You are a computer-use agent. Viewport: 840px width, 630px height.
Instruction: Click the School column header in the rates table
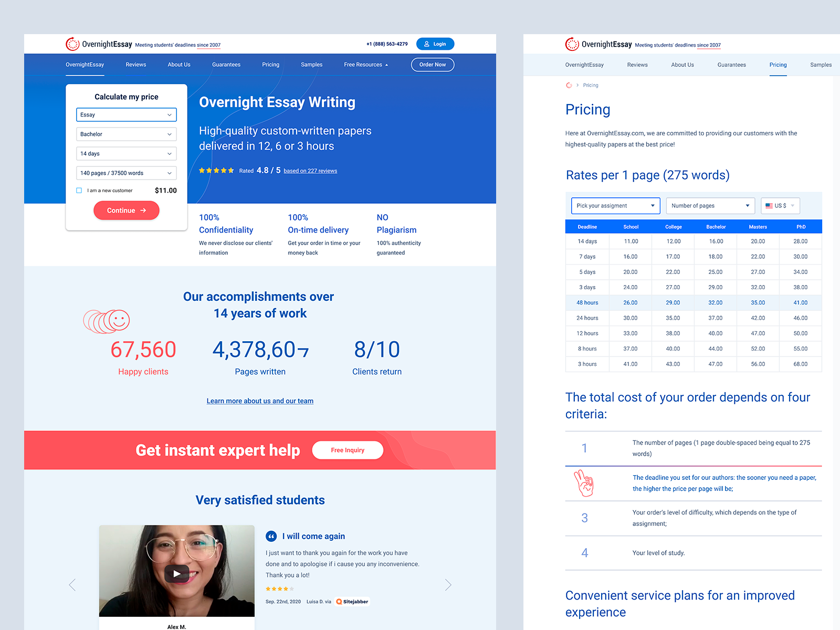click(x=631, y=227)
